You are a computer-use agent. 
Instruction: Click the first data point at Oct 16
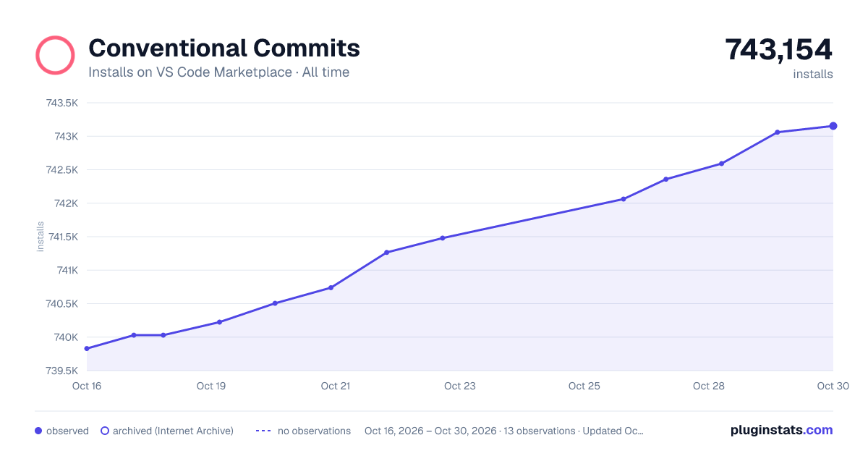coord(87,349)
